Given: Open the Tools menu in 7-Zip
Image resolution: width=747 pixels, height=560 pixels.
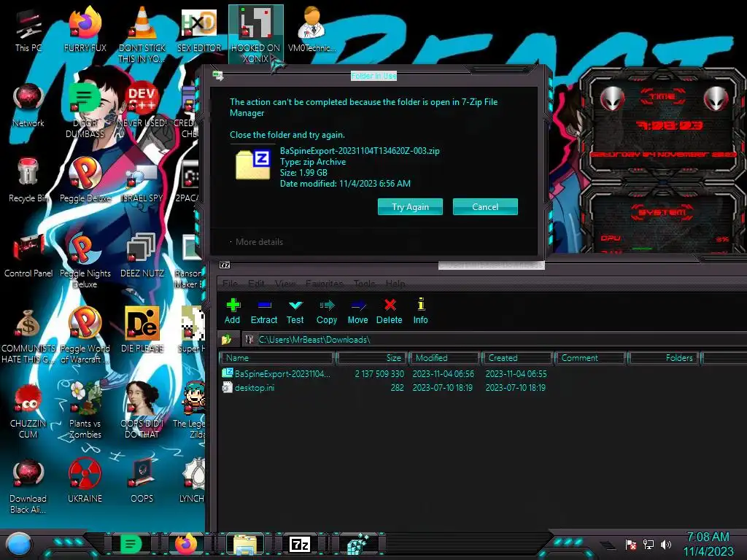Looking at the screenshot, I should tap(364, 284).
